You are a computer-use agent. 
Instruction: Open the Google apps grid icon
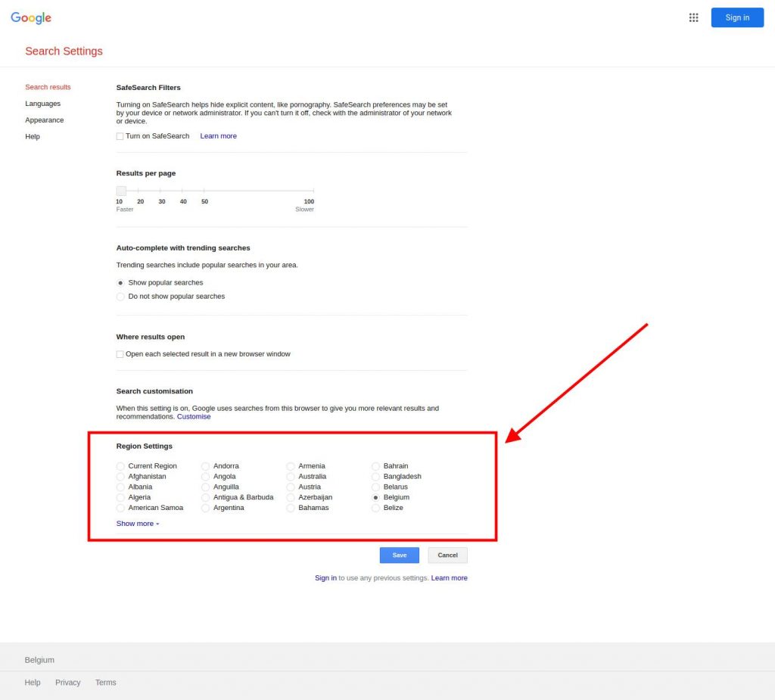(x=693, y=18)
